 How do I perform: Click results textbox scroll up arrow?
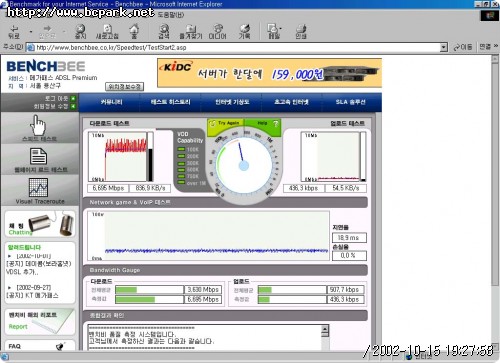(x=325, y=329)
